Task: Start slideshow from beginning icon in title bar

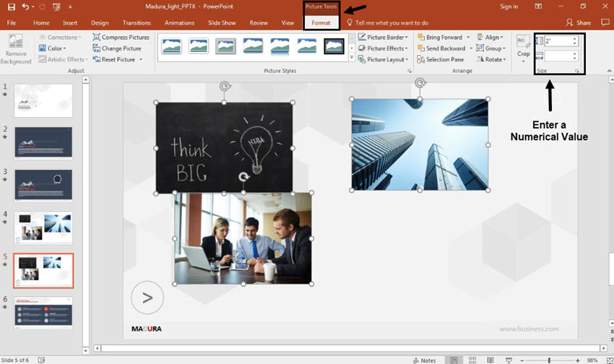Action: click(56, 6)
